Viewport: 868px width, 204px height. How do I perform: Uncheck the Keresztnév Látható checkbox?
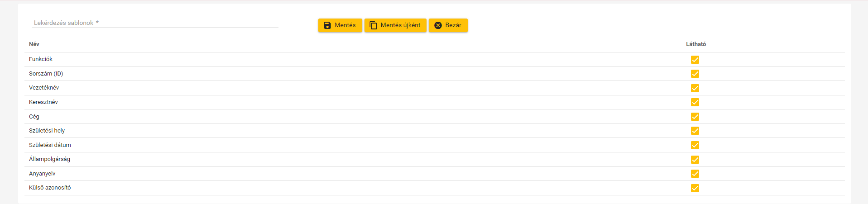pyautogui.click(x=695, y=102)
